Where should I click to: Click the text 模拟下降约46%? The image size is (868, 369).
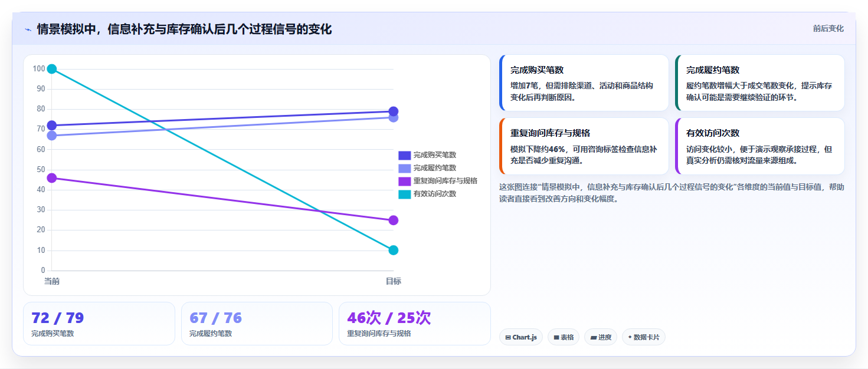pos(538,149)
